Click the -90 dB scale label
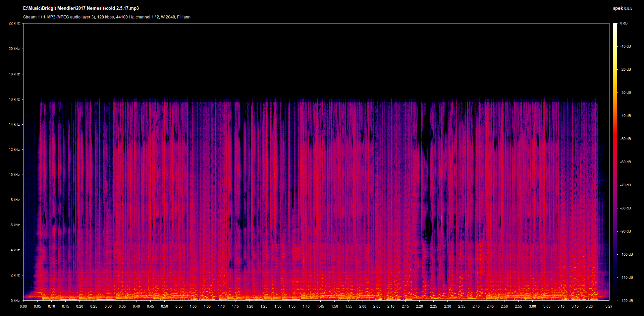The image size is (644, 316). point(625,231)
